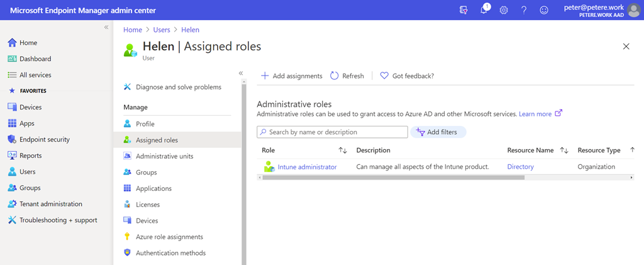644x265 pixels.
Task: Sort the table by Role column
Action: 343,150
